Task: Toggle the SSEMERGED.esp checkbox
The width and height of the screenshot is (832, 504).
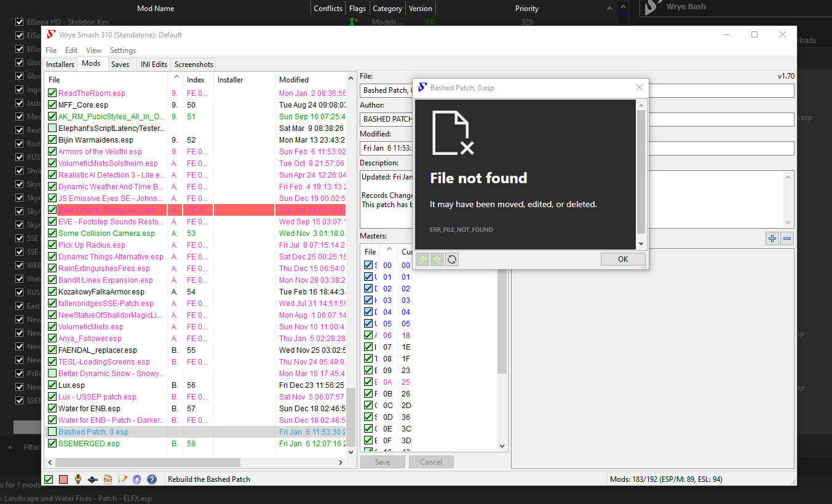Action: [x=52, y=444]
